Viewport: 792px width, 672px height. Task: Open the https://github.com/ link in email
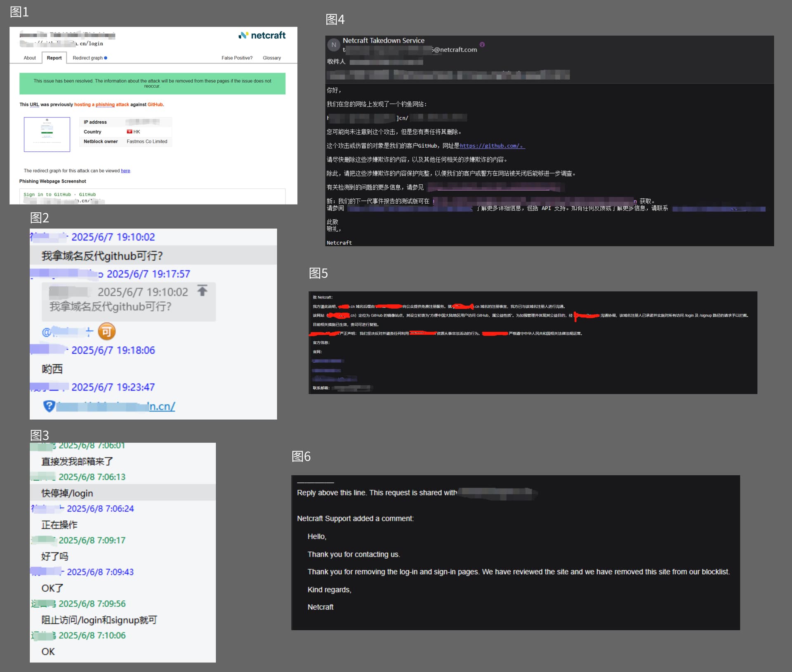pyautogui.click(x=492, y=146)
